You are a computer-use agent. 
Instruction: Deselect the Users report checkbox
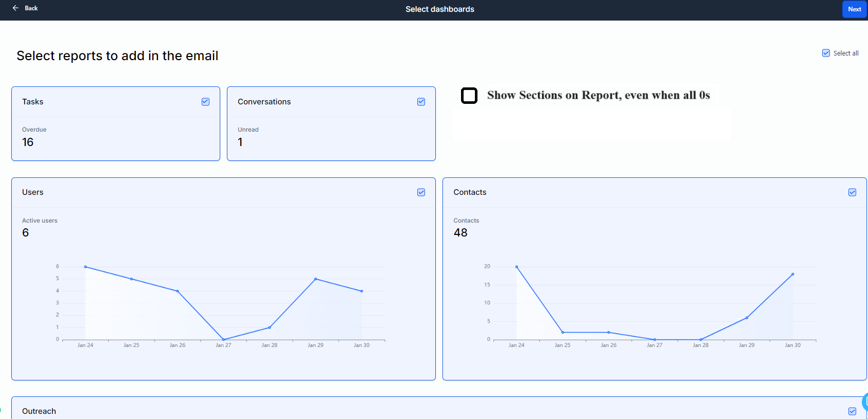click(x=421, y=192)
